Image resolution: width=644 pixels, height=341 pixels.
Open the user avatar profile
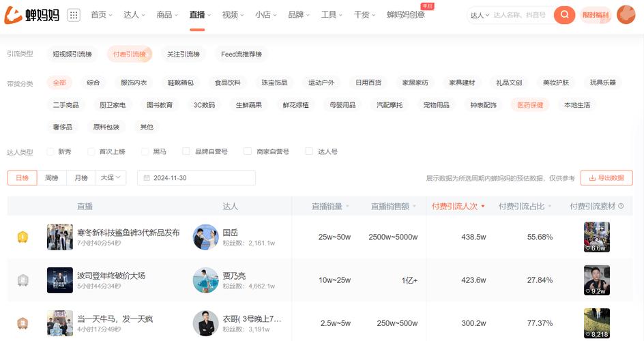pyautogui.click(x=626, y=15)
